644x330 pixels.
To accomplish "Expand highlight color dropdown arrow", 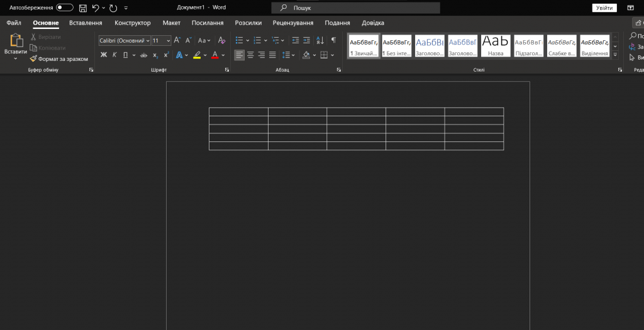I will click(205, 55).
